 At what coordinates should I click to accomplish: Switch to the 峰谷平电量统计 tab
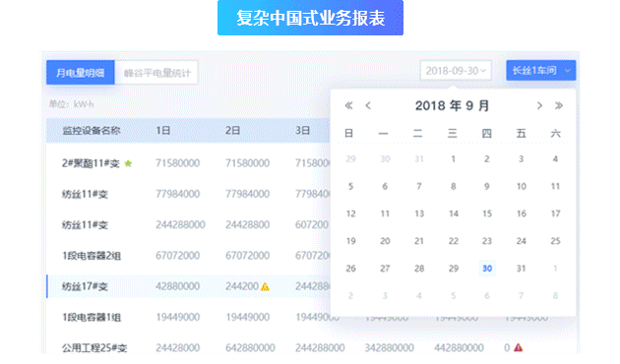(x=156, y=73)
